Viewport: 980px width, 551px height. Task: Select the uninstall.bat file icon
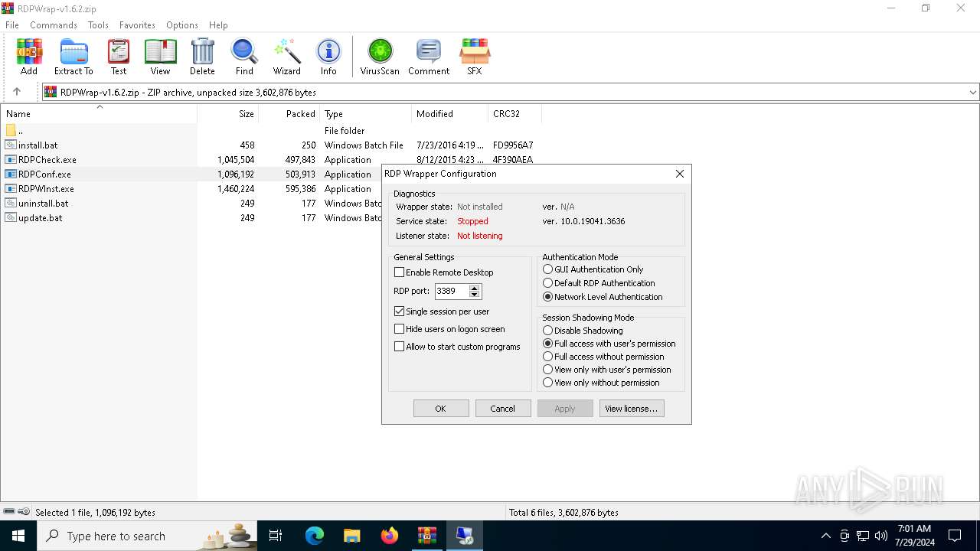click(11, 203)
